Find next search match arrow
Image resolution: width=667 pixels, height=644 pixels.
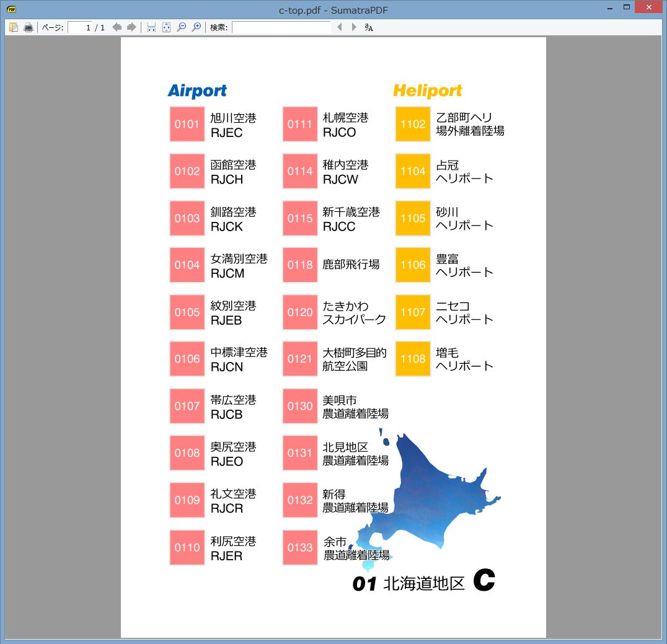354,27
